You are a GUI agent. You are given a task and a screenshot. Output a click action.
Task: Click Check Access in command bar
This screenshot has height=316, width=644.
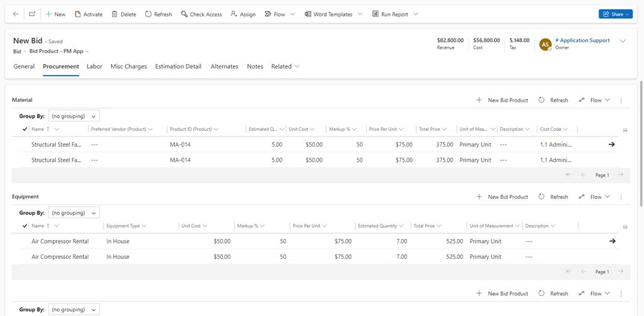pos(201,14)
